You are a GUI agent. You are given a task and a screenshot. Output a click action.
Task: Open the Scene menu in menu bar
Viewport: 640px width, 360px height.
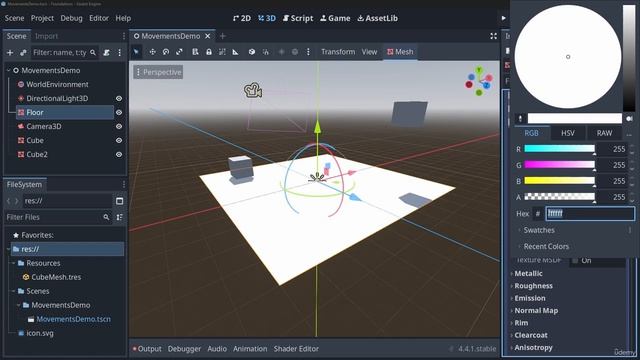click(14, 18)
